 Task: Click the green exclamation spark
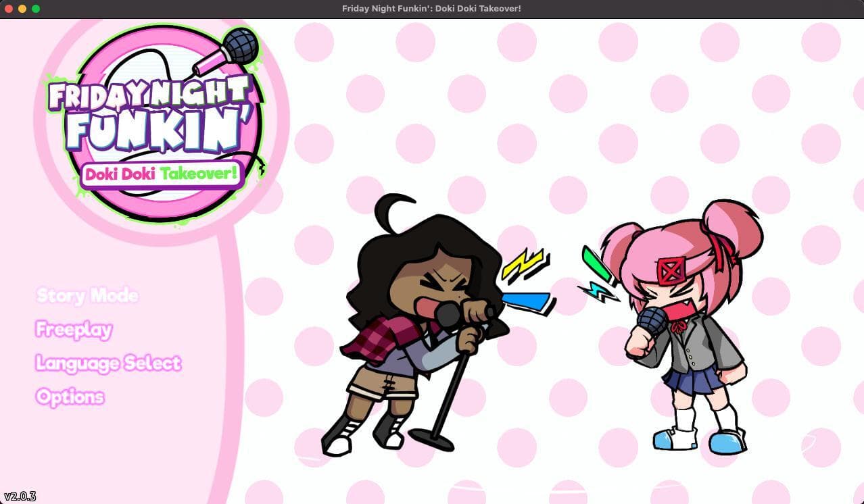pos(598,266)
